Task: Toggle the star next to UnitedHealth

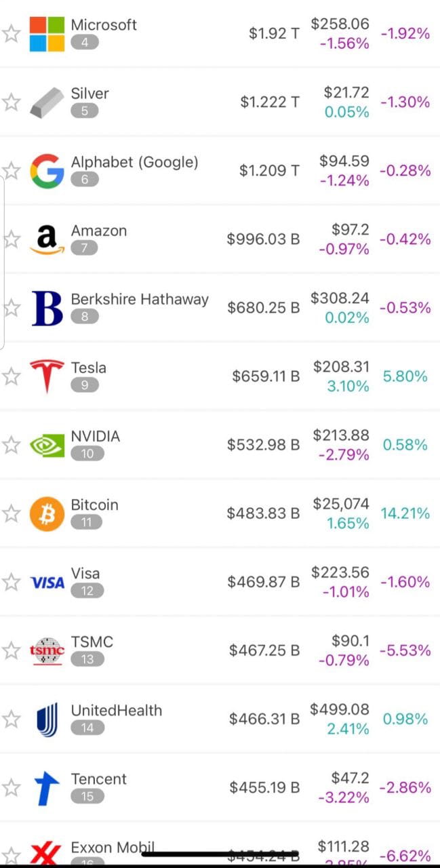Action: click(x=12, y=719)
